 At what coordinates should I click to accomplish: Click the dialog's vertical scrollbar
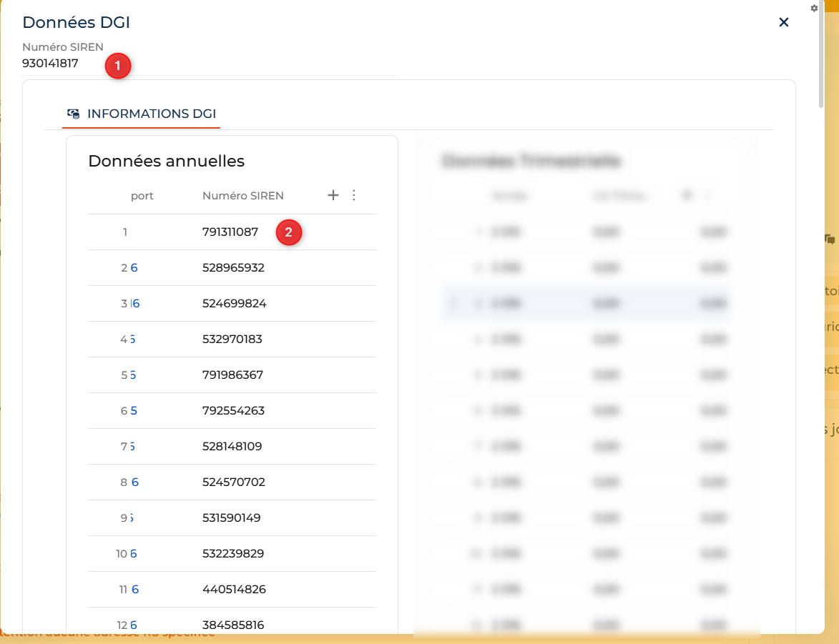point(821,54)
